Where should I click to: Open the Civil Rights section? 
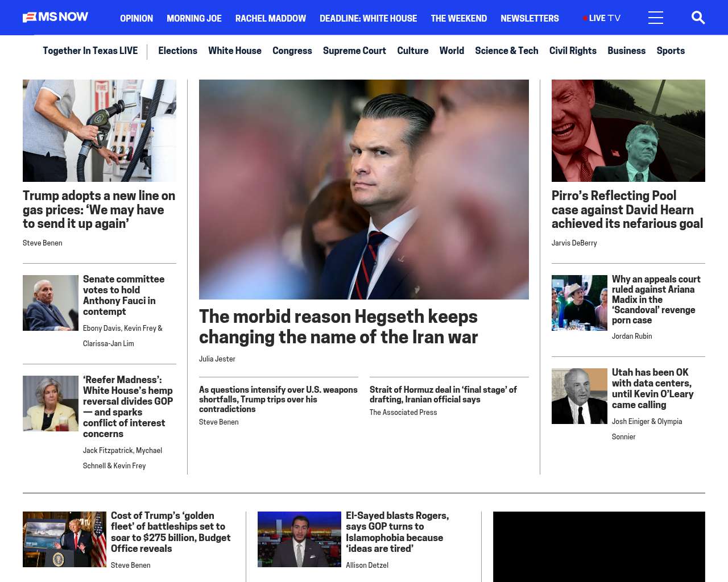click(573, 51)
